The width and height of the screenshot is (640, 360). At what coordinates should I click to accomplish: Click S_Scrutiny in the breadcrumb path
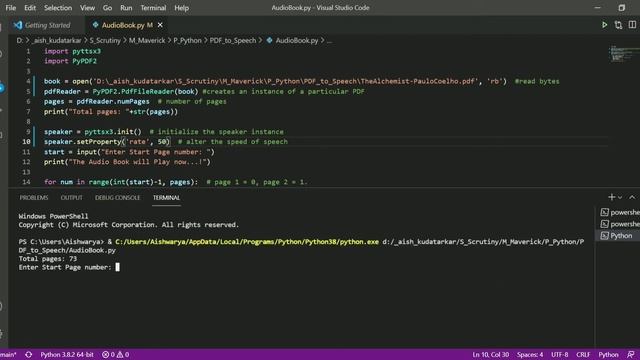(105, 40)
